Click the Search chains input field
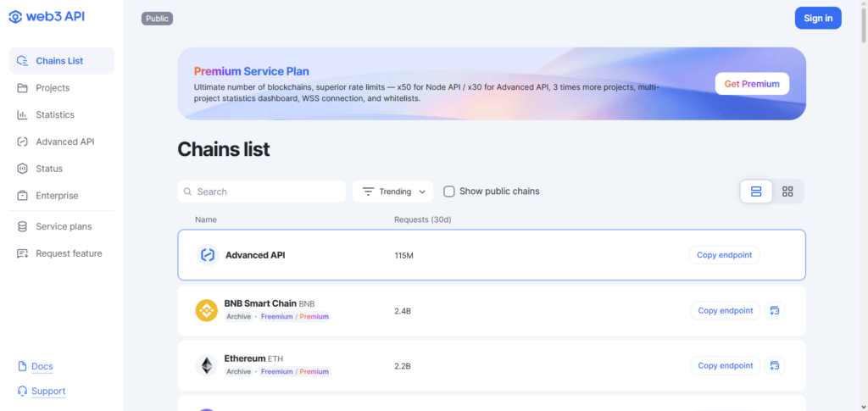The image size is (868, 411). point(261,192)
